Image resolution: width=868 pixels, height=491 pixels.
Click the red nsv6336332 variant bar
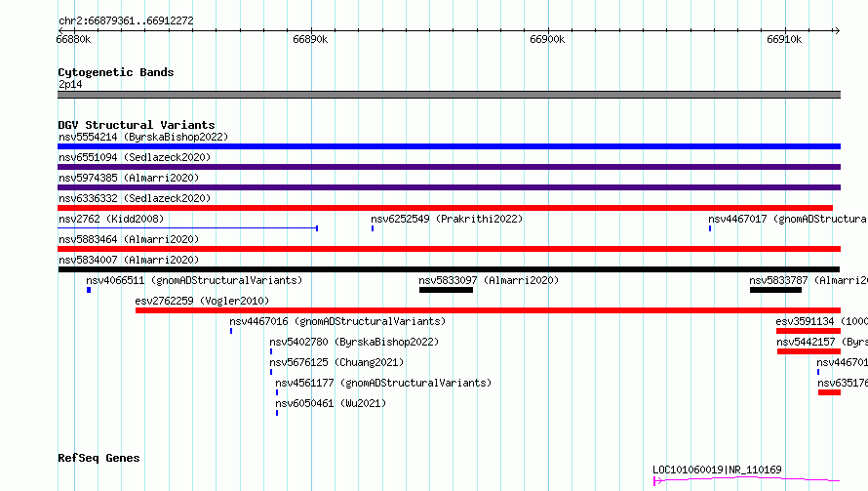(x=445, y=208)
